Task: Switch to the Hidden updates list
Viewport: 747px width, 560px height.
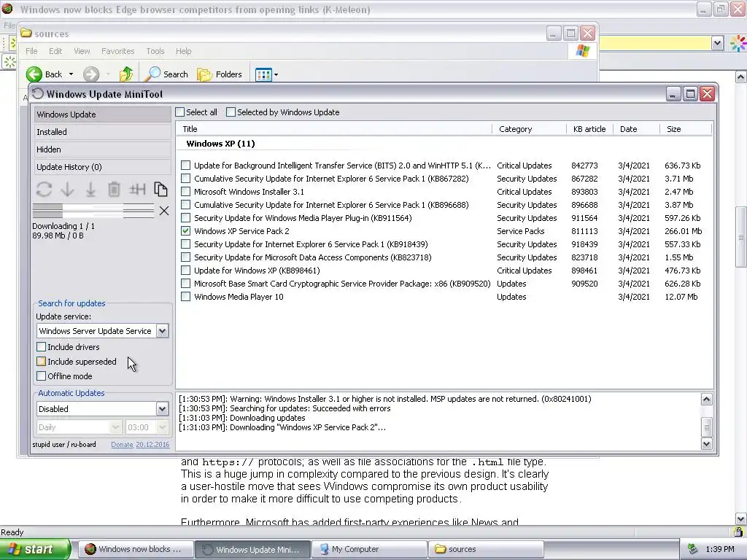Action: (x=102, y=149)
